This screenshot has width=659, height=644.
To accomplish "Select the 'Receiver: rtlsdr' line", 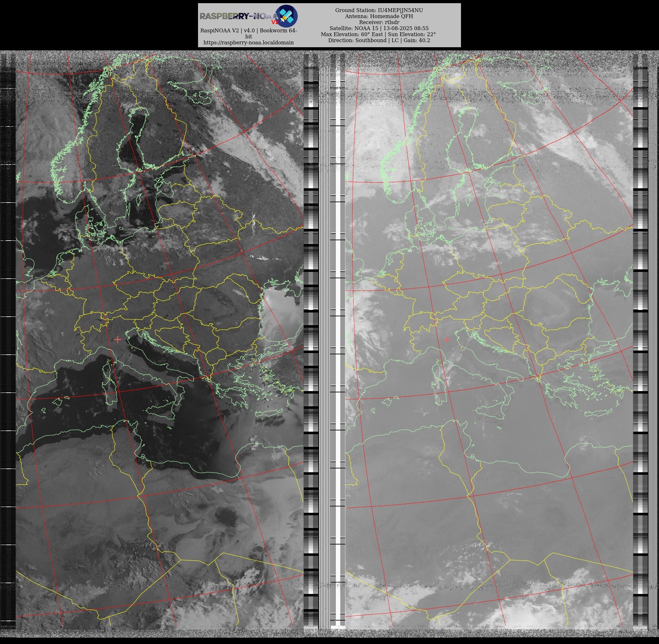I will coord(379,22).
